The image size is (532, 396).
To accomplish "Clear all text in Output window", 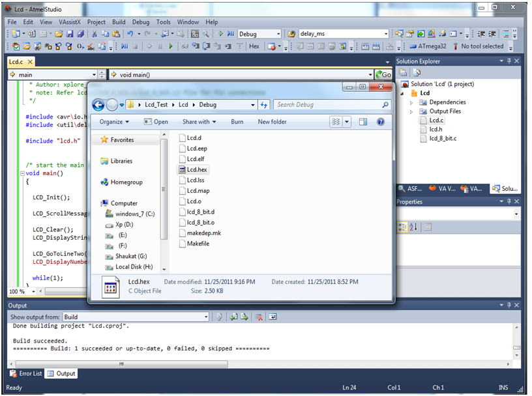I will click(259, 317).
